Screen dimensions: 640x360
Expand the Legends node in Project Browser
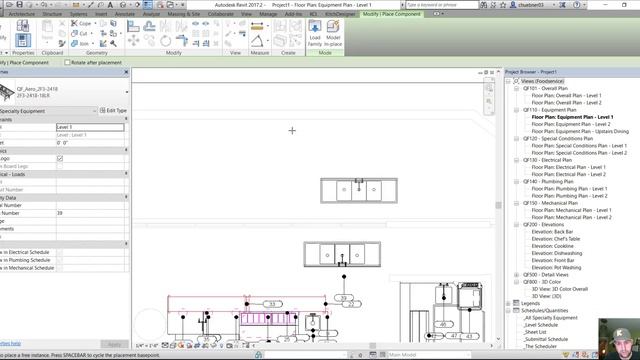[509, 303]
